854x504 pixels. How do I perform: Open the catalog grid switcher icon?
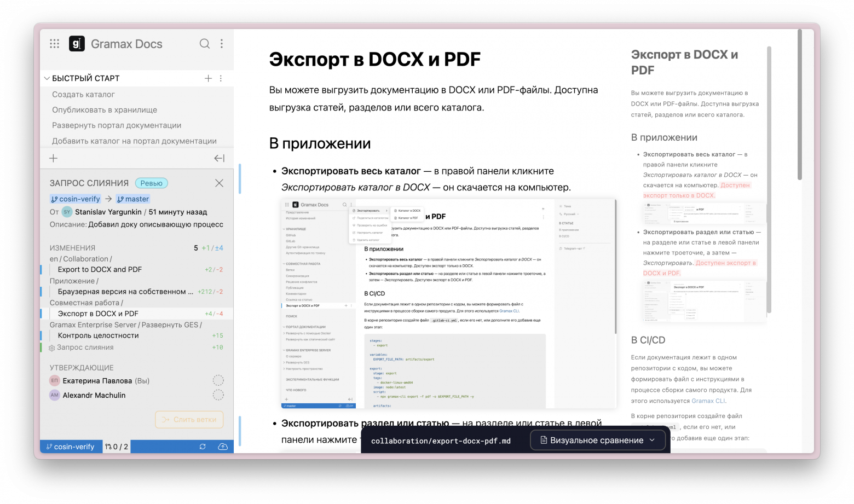tap(54, 44)
